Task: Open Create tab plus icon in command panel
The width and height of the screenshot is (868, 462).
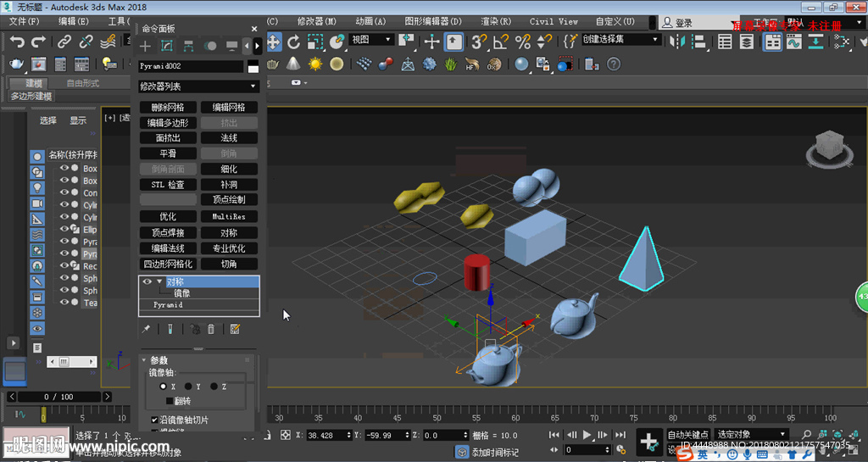Action: click(145, 46)
